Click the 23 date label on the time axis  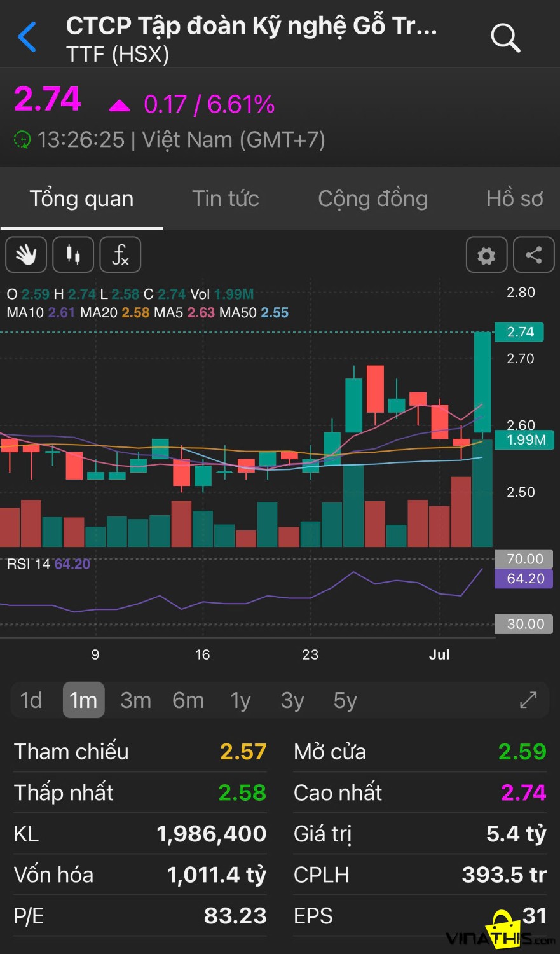tap(310, 654)
